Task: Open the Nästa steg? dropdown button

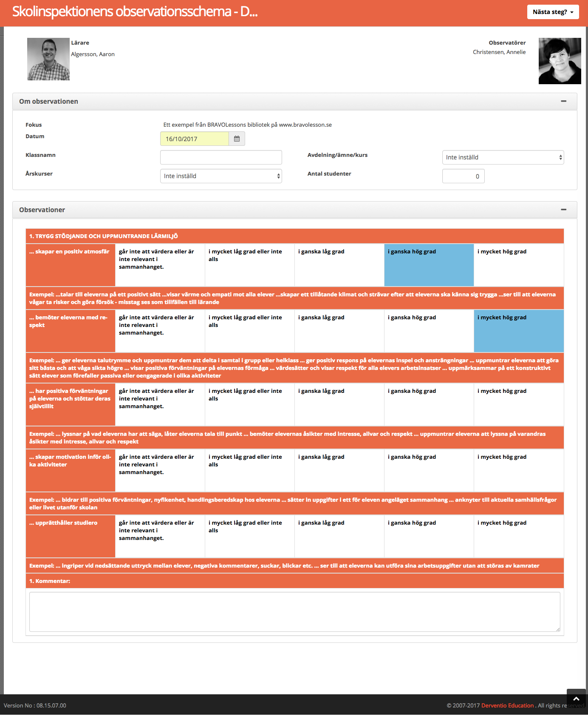Action: 553,12
